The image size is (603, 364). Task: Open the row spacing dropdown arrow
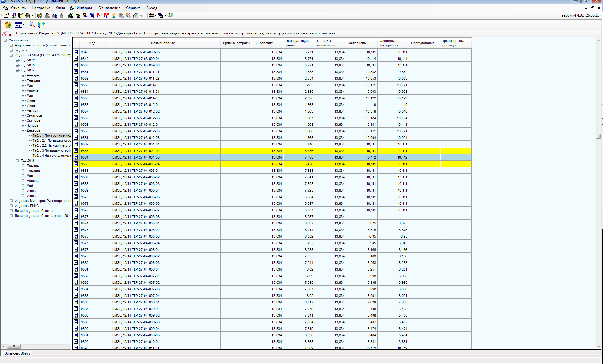tap(24, 25)
